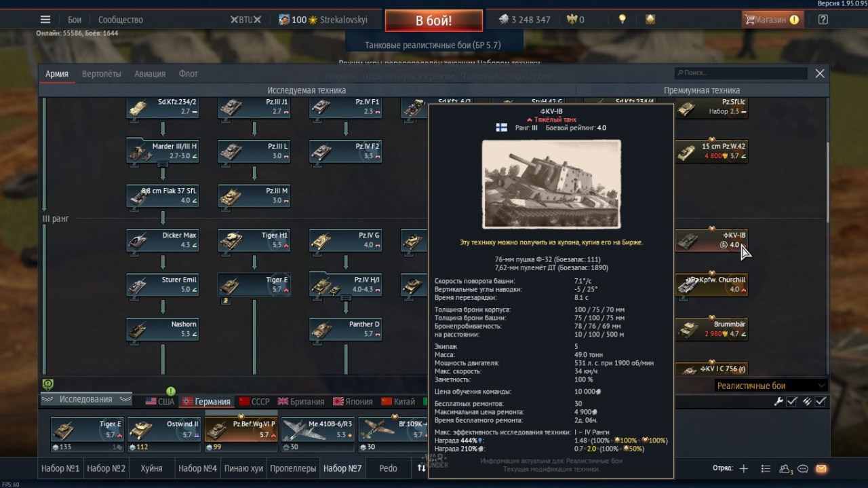Open the squad list icon
Viewport: 868px width, 488px height.
click(x=766, y=468)
